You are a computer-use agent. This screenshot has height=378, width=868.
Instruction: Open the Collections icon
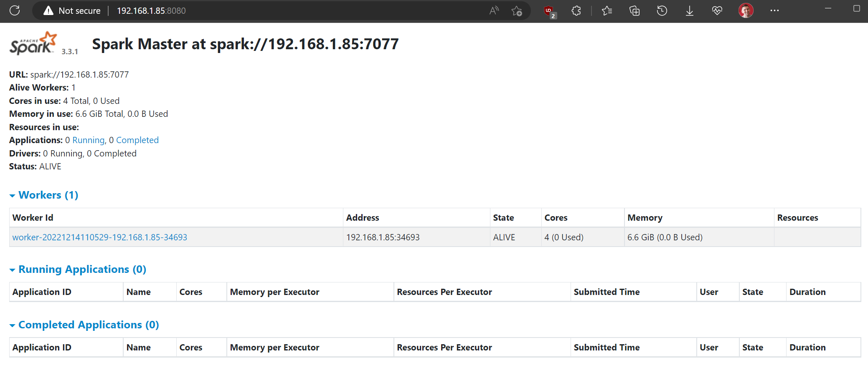coord(635,11)
